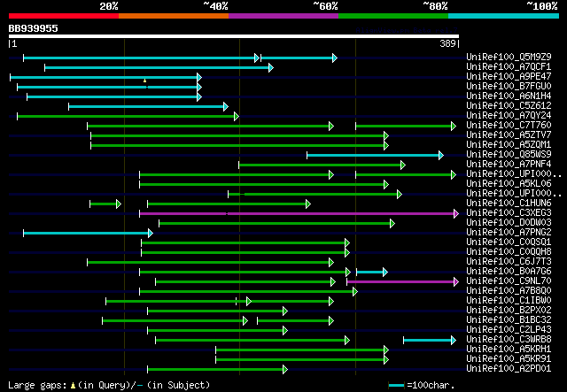Select subject label UniRef100_A5ZQM1
567x392 pixels.
pos(509,145)
